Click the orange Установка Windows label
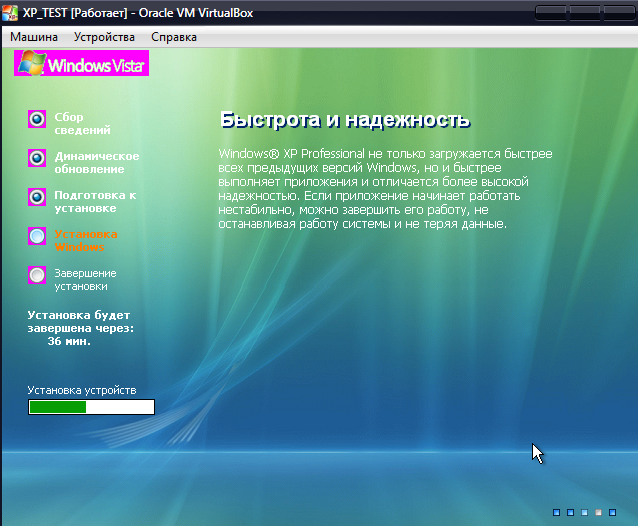Viewport: 638px width, 526px height. coord(86,240)
